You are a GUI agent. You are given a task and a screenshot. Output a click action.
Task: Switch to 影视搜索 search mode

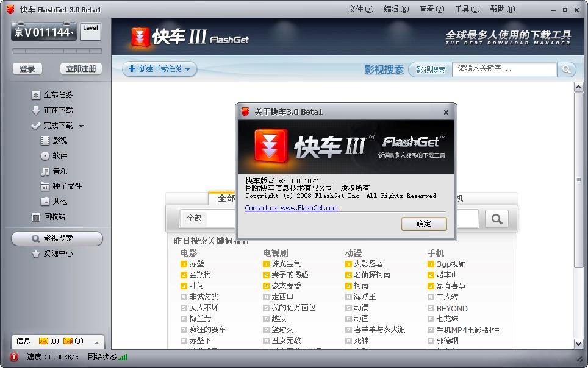click(430, 69)
